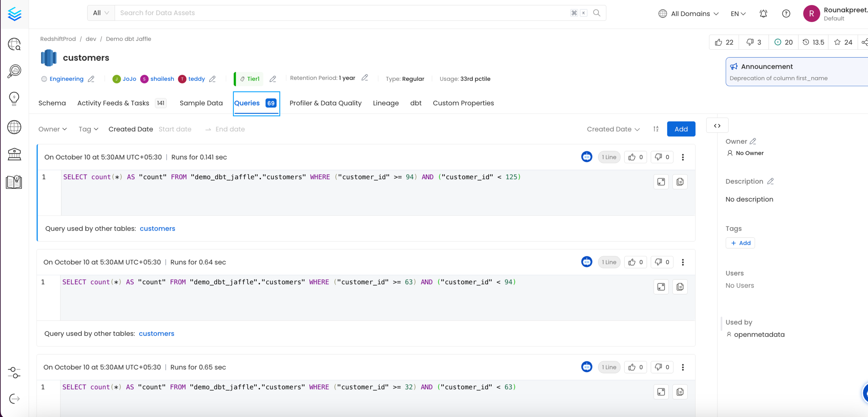868x417 pixels.
Task: Switch to the Sample Data tab
Action: click(x=201, y=103)
